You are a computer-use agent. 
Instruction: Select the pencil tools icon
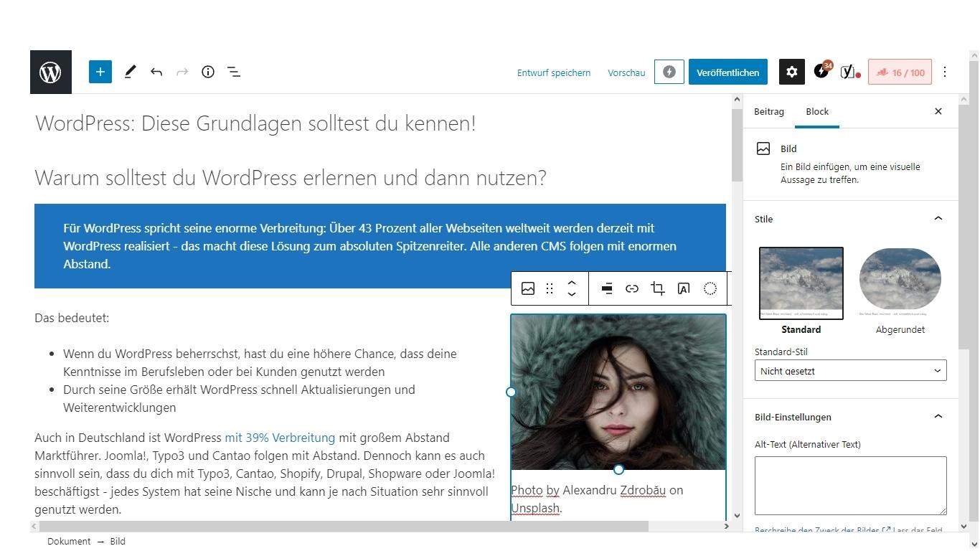pos(130,72)
